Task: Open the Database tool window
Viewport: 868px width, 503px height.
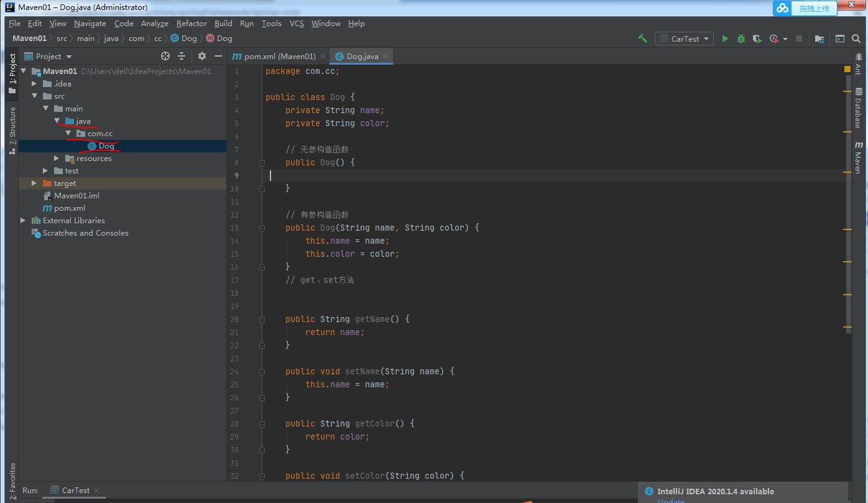Action: (858, 108)
